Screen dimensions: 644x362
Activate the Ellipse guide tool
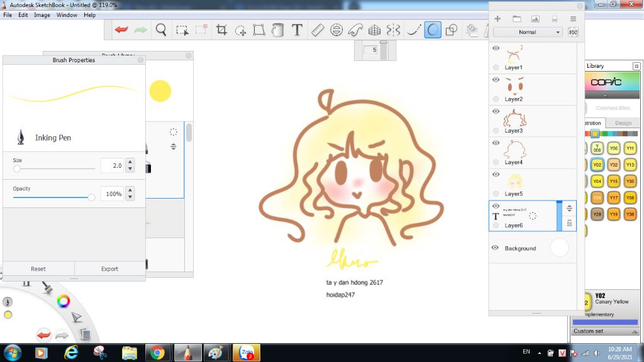pyautogui.click(x=336, y=30)
